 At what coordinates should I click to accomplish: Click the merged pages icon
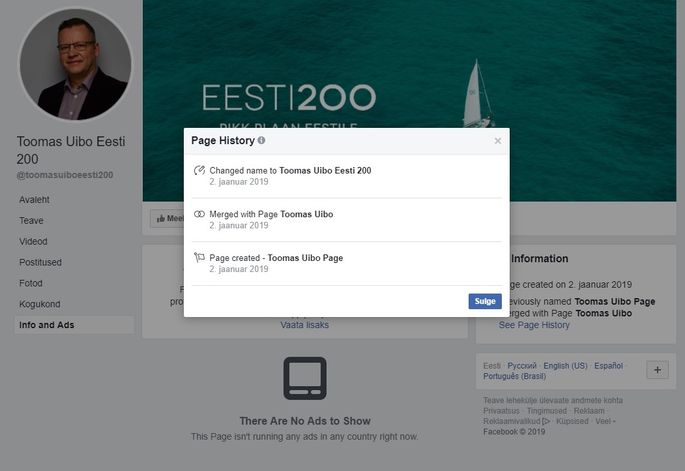[x=199, y=214]
